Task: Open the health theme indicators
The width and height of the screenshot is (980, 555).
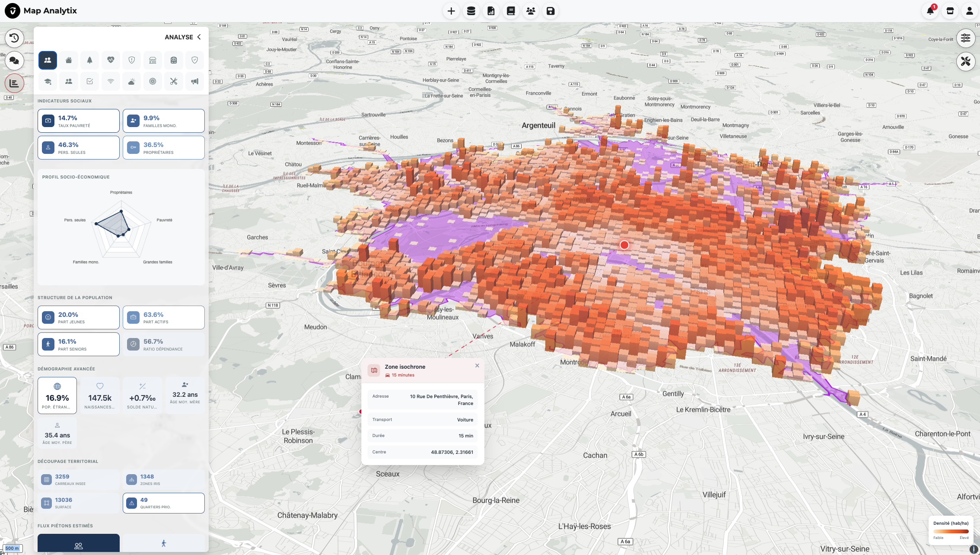Action: 111,60
